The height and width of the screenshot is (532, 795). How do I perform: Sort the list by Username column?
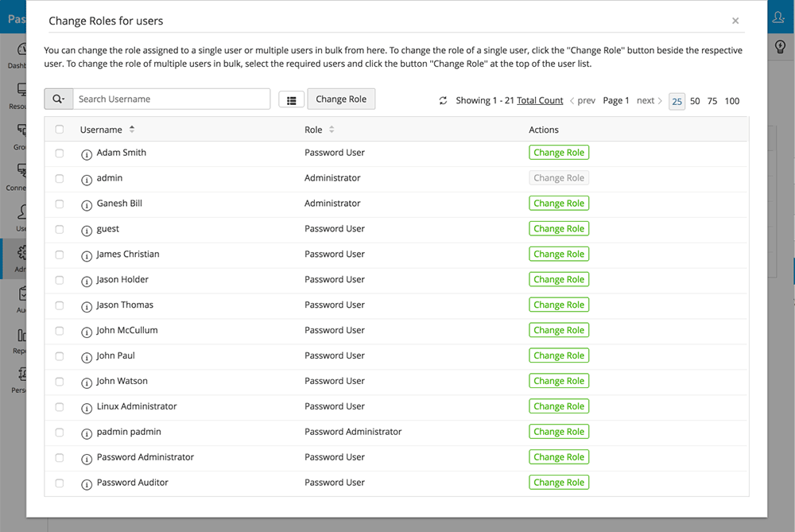[132, 130]
